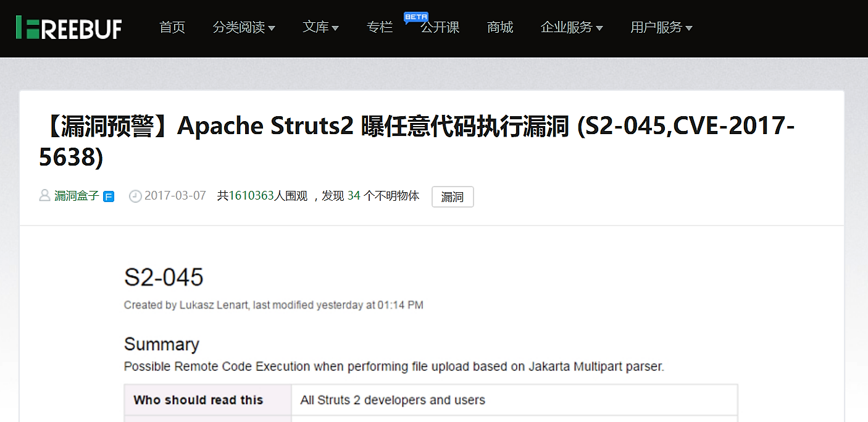
Task: Click the Summary heading
Action: [x=162, y=344]
